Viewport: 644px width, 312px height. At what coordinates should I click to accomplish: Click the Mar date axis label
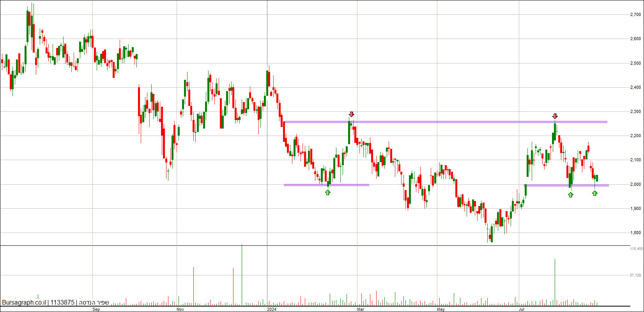[x=361, y=310]
